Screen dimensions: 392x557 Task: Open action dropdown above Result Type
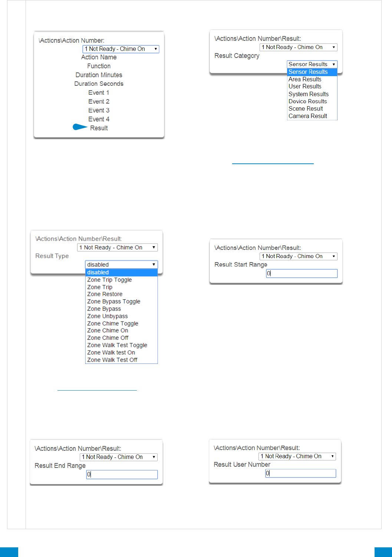point(118,248)
